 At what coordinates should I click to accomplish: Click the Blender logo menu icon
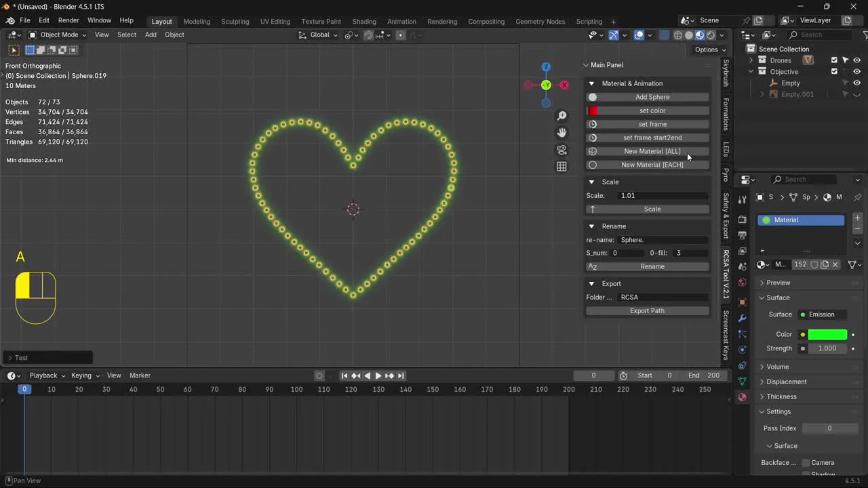10,20
